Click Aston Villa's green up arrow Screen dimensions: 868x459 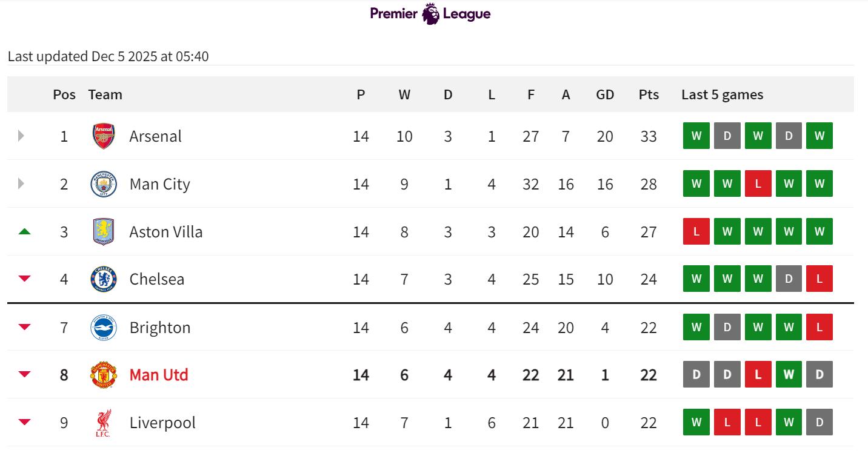click(24, 231)
